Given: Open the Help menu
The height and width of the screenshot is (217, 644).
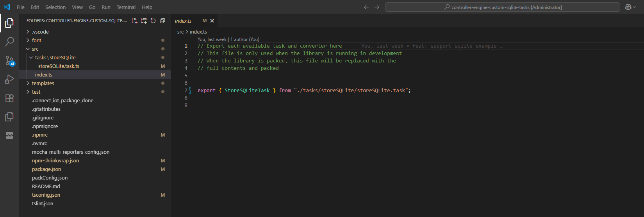Looking at the screenshot, I should coord(147,7).
